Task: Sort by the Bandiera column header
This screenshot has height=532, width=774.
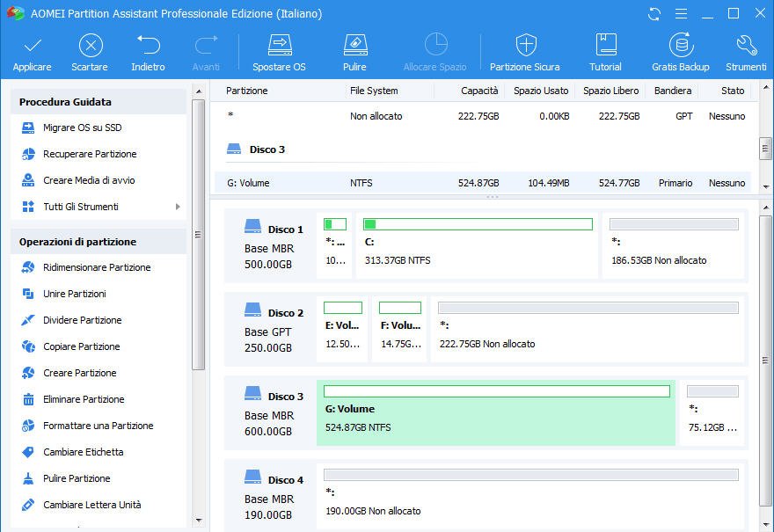Action: click(673, 91)
